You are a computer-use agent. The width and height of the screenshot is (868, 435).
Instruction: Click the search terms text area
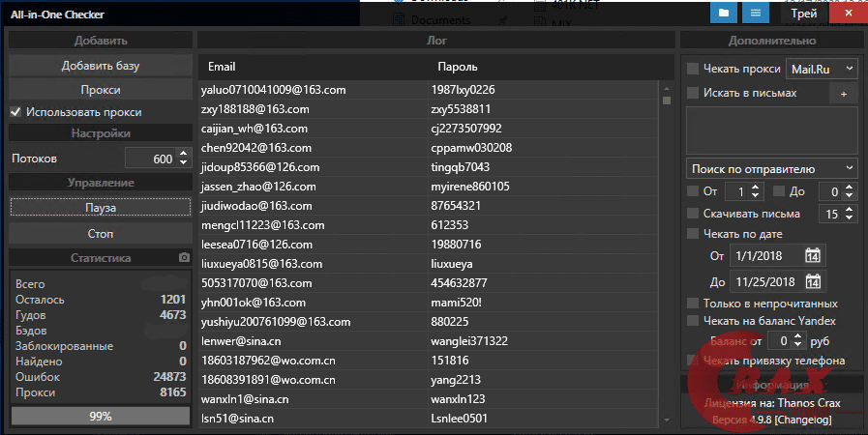coord(772,131)
